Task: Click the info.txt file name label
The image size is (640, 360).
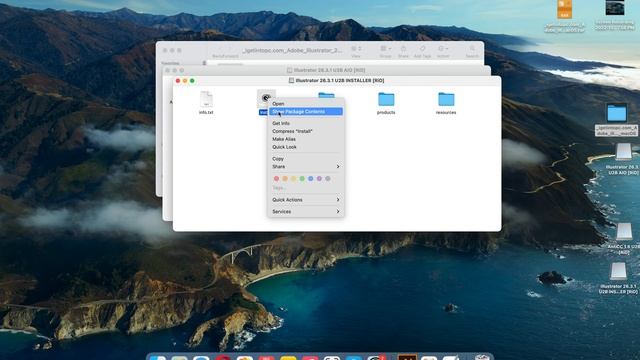Action: pos(206,112)
